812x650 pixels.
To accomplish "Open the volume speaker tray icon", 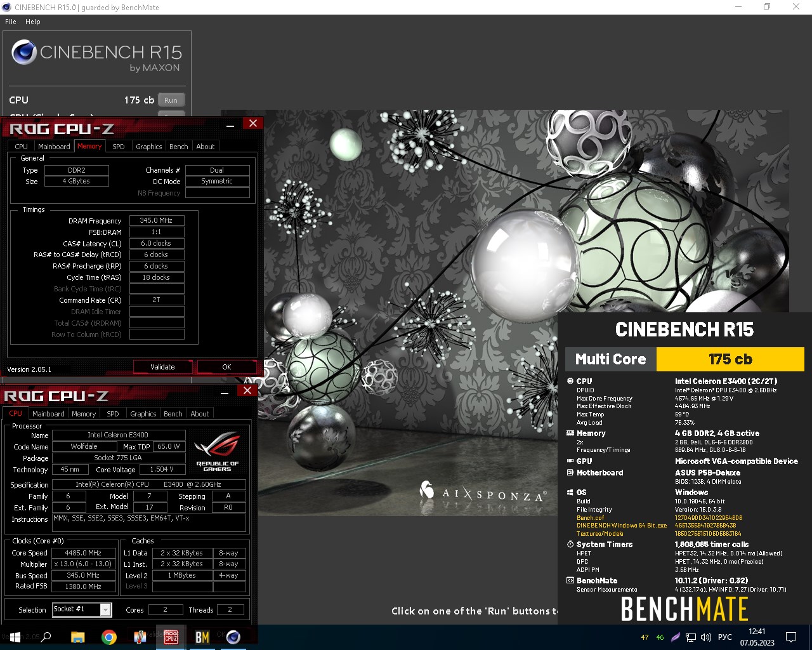I will pyautogui.click(x=706, y=637).
